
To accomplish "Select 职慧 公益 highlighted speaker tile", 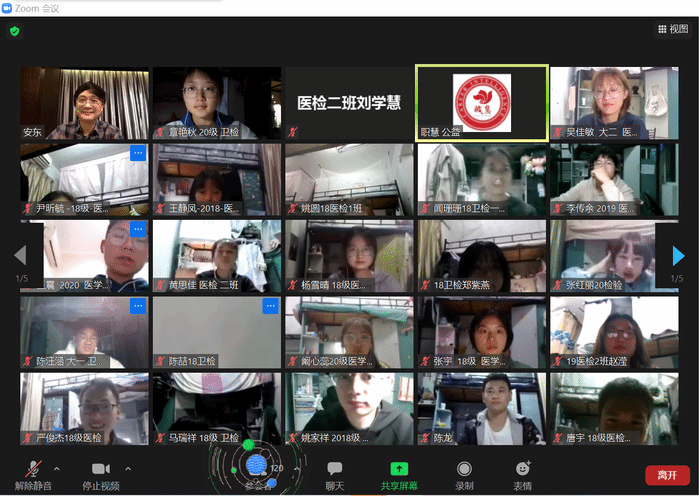I will [481, 103].
